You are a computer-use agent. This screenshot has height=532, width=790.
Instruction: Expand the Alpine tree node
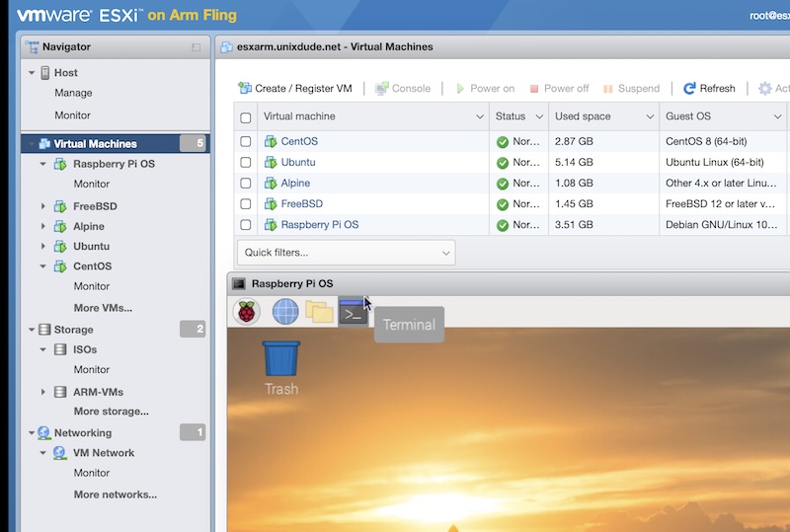pos(42,226)
